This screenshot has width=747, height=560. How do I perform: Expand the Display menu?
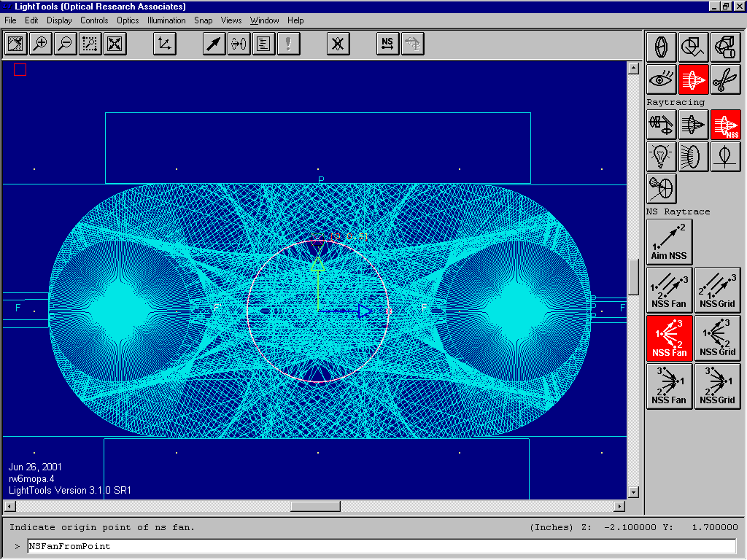pyautogui.click(x=59, y=20)
